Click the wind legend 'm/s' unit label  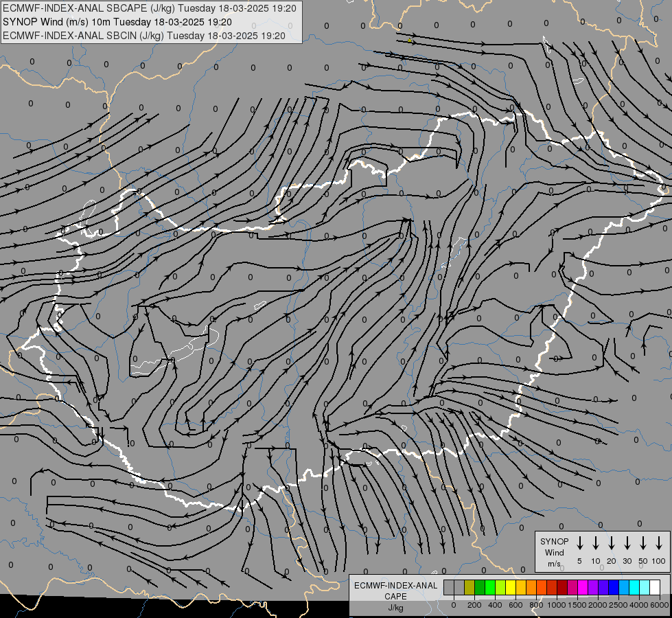pyautogui.click(x=554, y=564)
